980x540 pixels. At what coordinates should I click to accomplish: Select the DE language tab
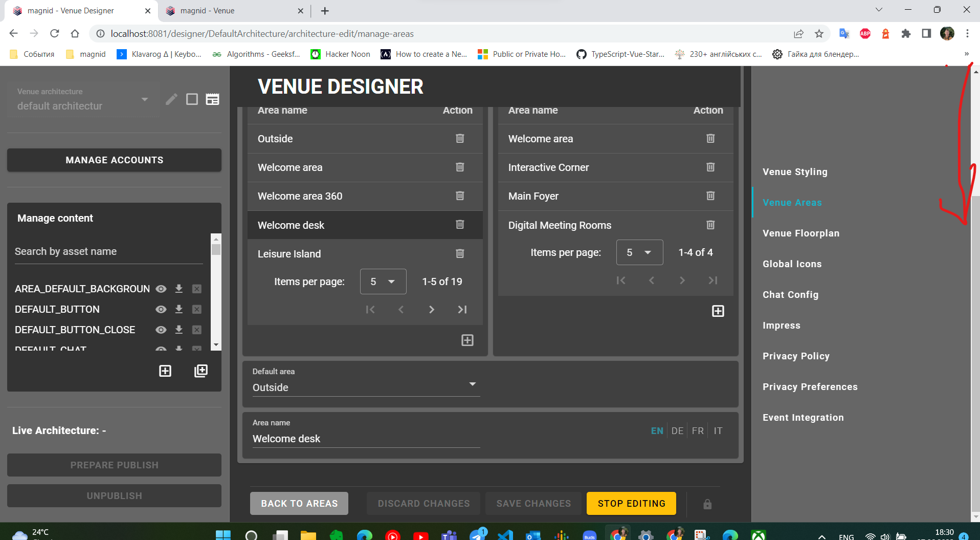point(677,430)
